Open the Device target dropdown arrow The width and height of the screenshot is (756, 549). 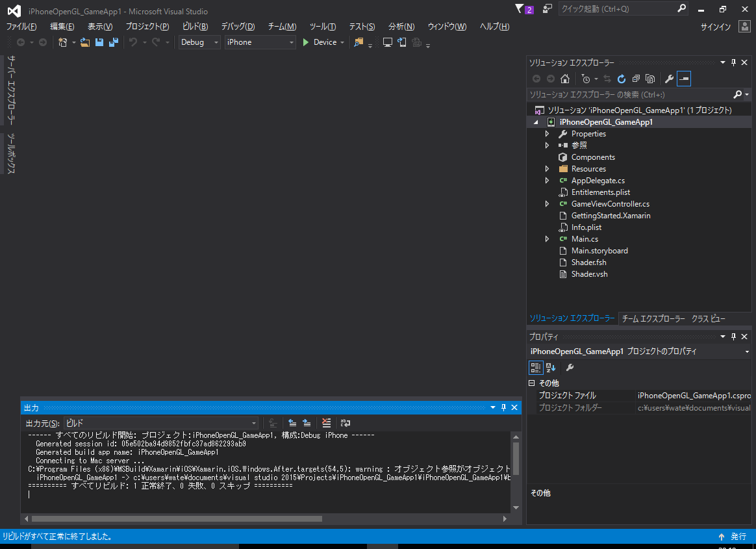click(x=342, y=42)
